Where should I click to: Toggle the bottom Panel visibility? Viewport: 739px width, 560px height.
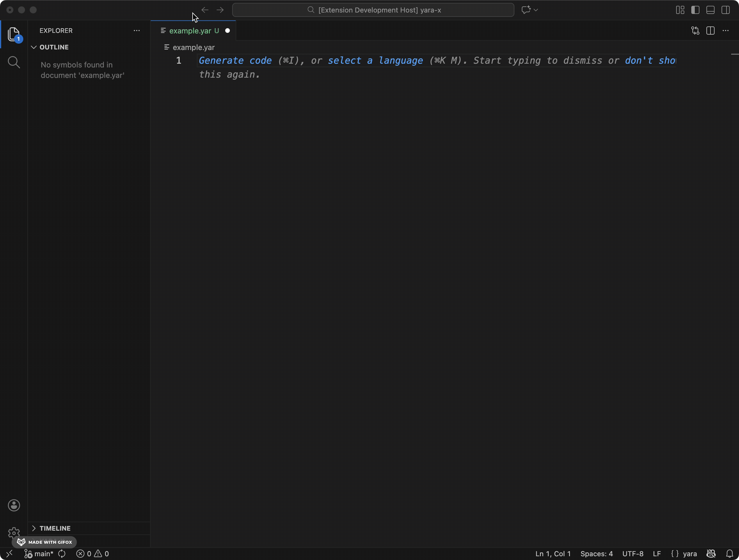(x=710, y=10)
